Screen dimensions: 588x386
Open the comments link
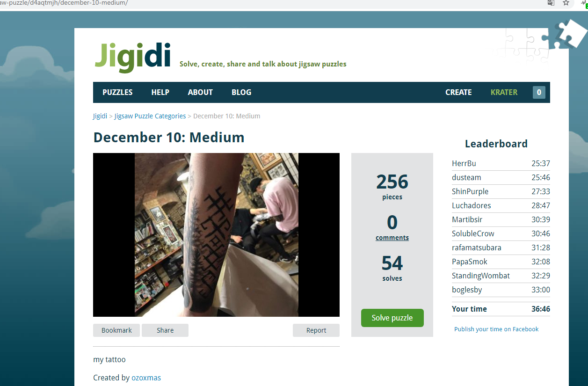(x=392, y=238)
